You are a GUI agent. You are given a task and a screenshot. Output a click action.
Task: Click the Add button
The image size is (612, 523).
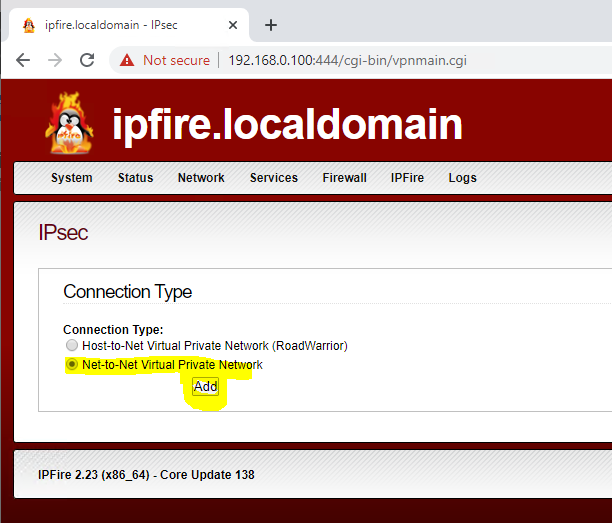pyautogui.click(x=206, y=386)
